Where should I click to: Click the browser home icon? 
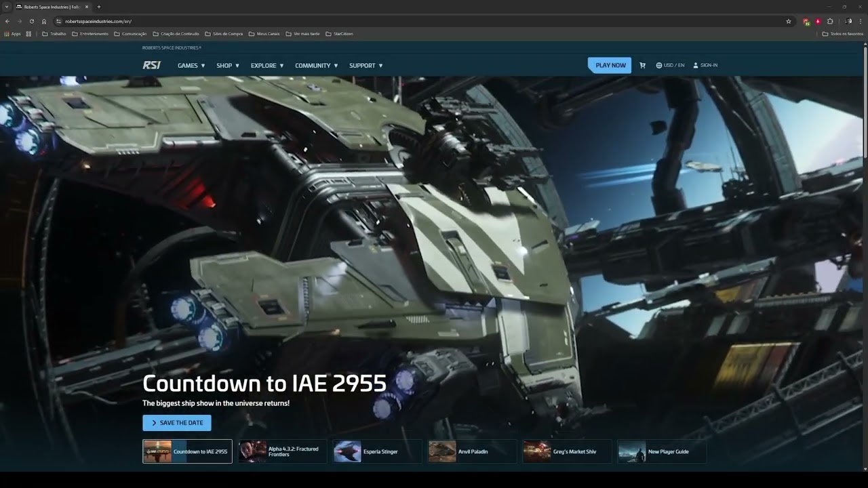(44, 21)
